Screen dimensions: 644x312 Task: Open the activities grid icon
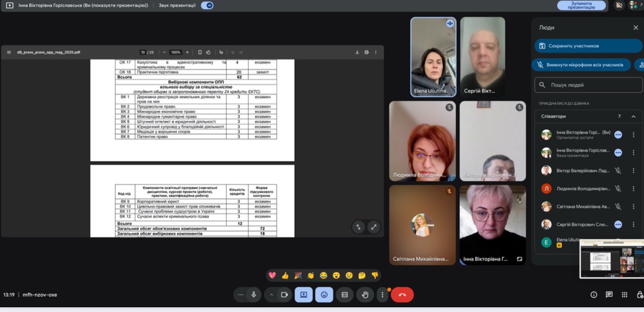[x=624, y=295]
